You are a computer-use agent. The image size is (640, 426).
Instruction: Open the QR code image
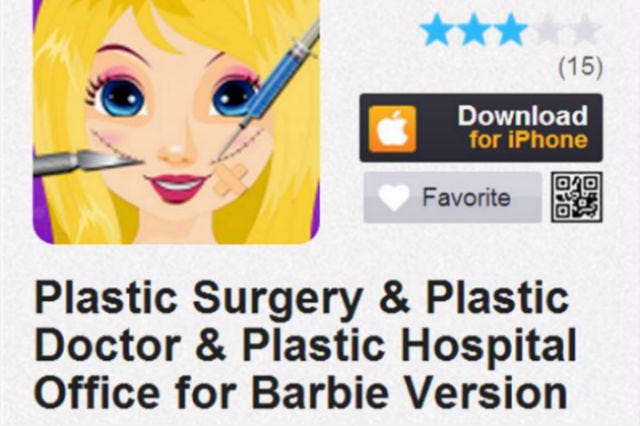point(576,197)
